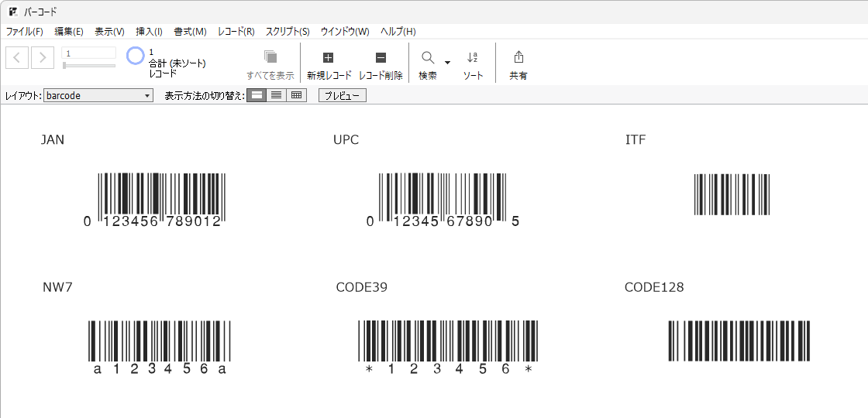This screenshot has width=868, height=418.
Task: Start a find with magnifier icon
Action: pyautogui.click(x=428, y=57)
